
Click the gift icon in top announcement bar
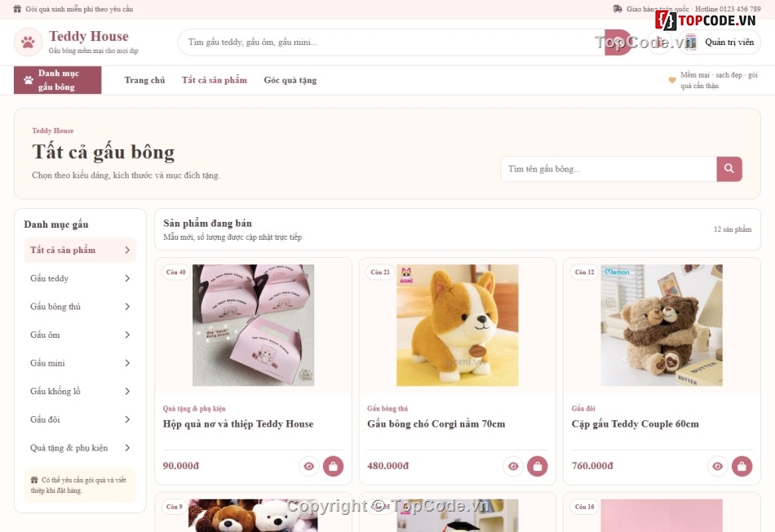tap(17, 9)
